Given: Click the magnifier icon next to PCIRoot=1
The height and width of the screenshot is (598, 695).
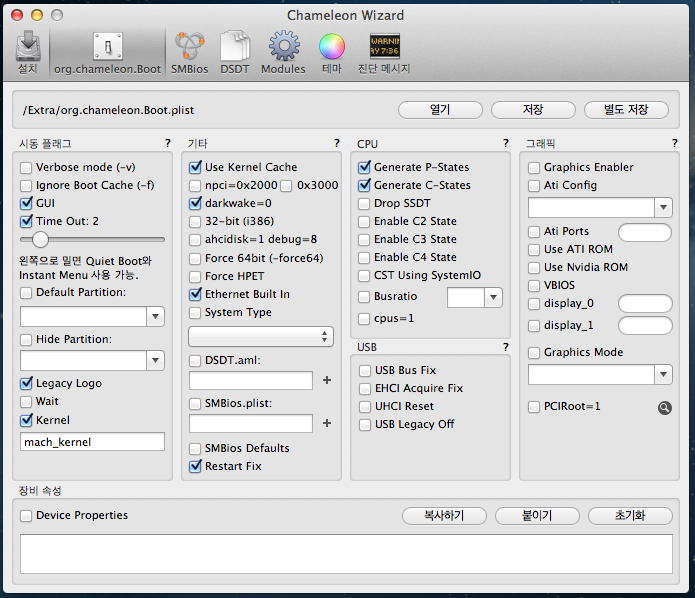Looking at the screenshot, I should (x=664, y=407).
